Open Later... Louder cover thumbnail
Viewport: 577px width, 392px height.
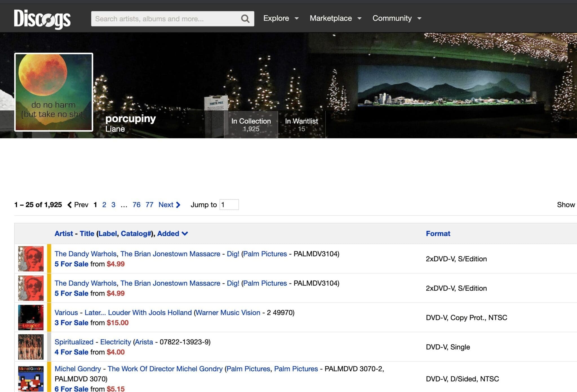pos(31,317)
